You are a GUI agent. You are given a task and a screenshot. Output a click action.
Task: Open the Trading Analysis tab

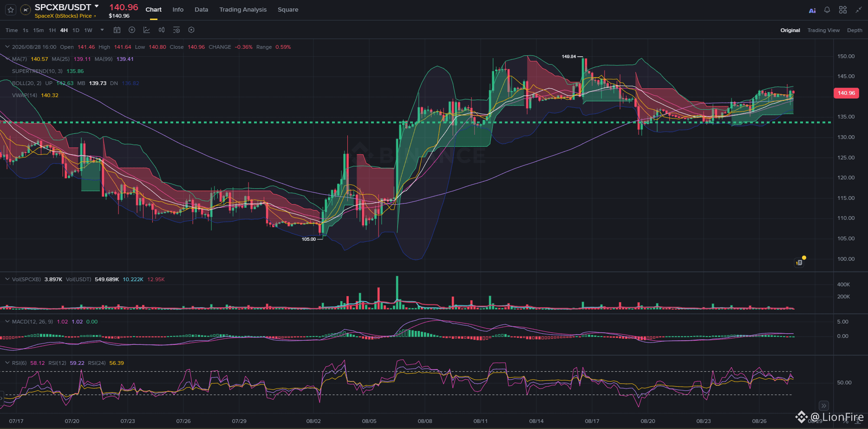(243, 10)
